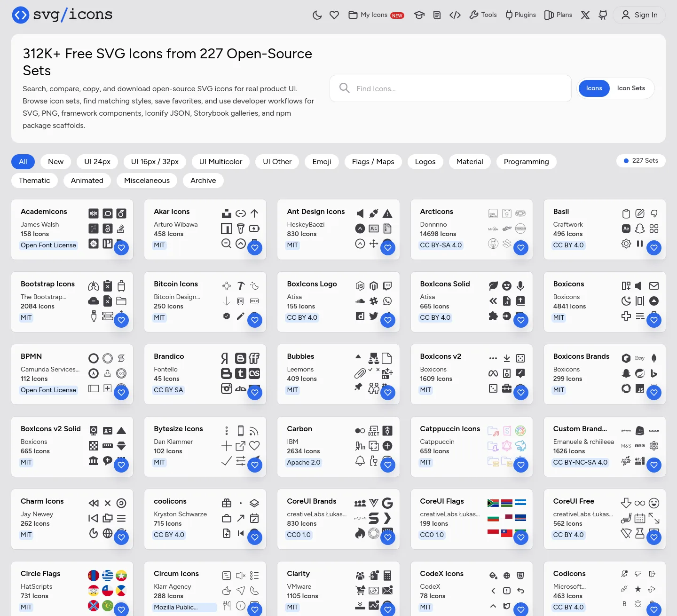Switch search mode to Icons
This screenshot has height=616, width=677.
(594, 88)
